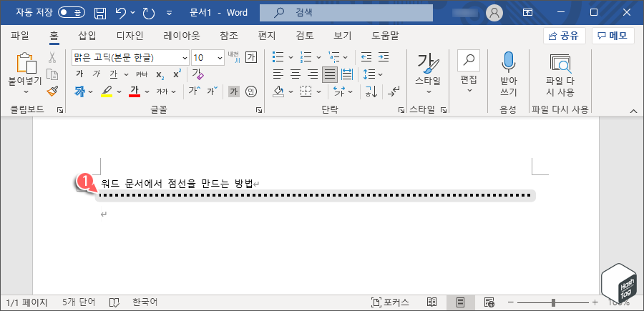This screenshot has width=644, height=311.
Task: Open the Borders dropdown arrow
Action: 318,92
